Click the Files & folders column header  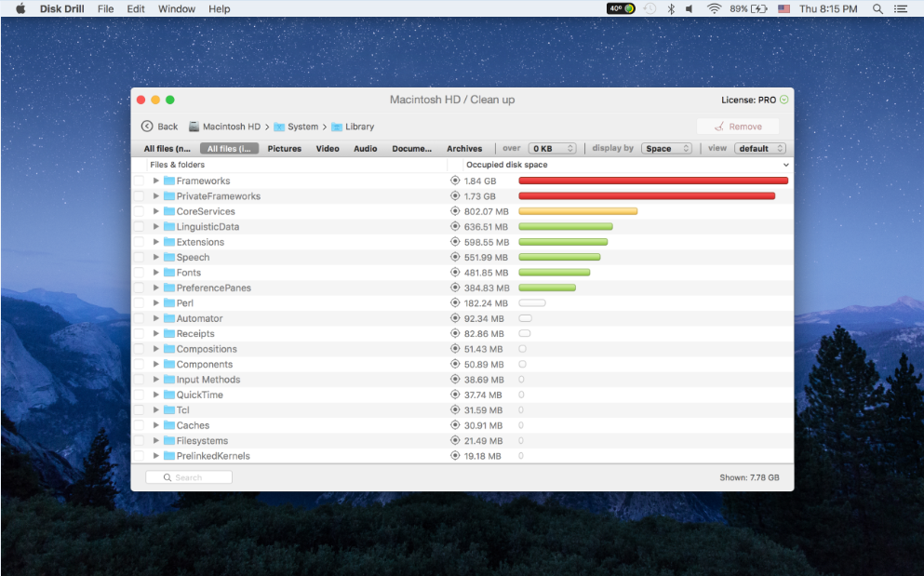(178, 165)
